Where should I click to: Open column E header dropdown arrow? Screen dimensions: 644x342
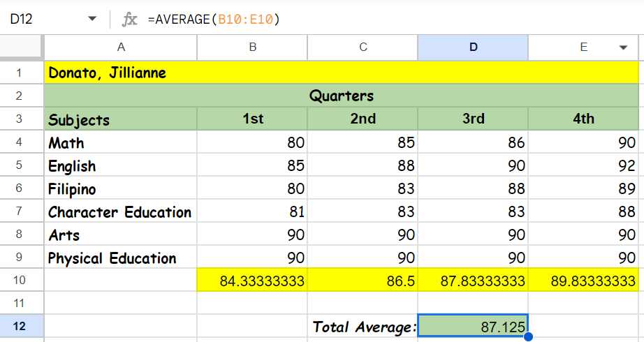pos(623,47)
